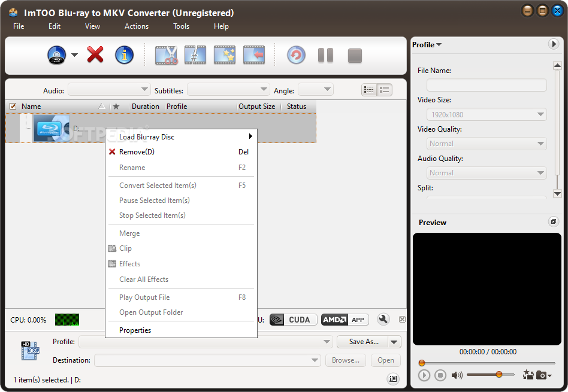The image size is (568, 392).
Task: Sort by the Duration column header
Action: (146, 107)
